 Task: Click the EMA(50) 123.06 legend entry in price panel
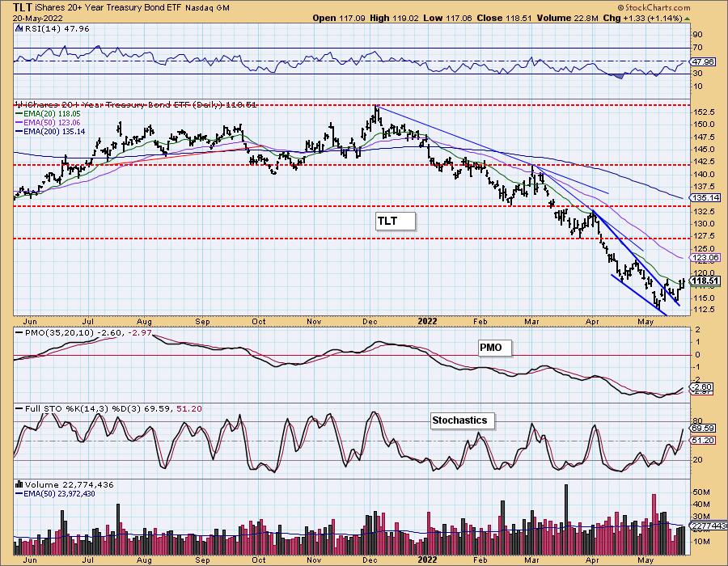point(53,122)
